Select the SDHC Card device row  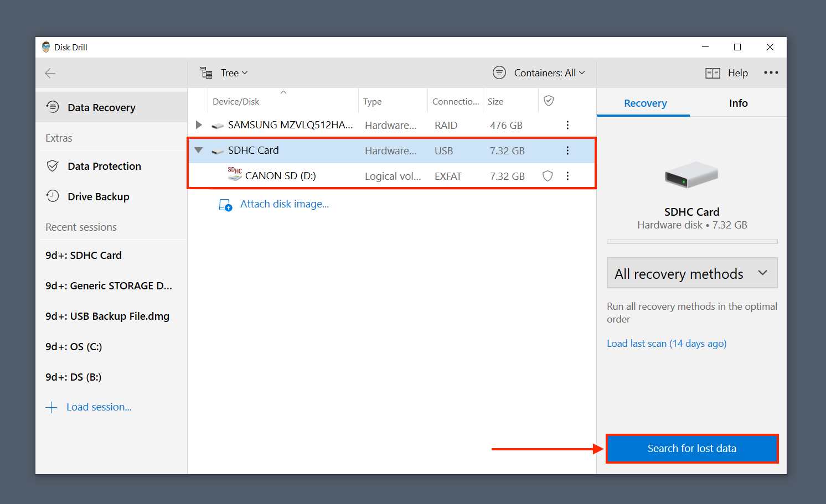[x=391, y=150]
